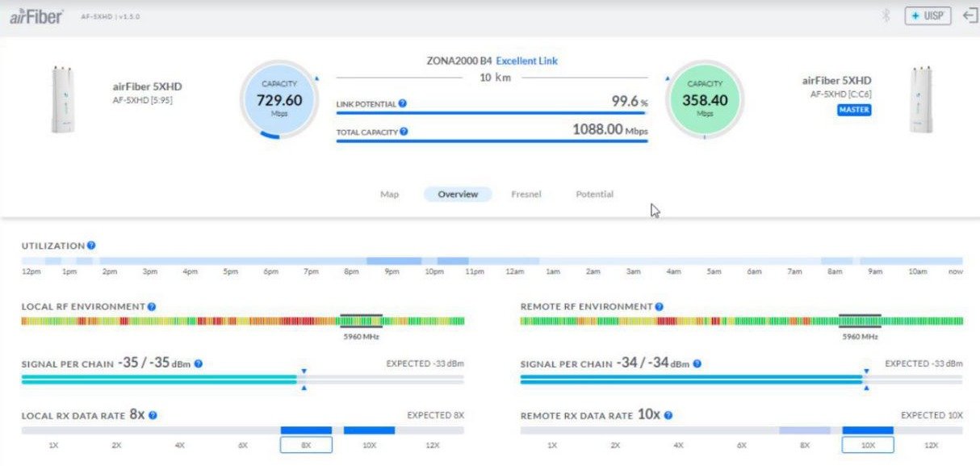Switch to the Fresnel tab

pyautogui.click(x=526, y=195)
